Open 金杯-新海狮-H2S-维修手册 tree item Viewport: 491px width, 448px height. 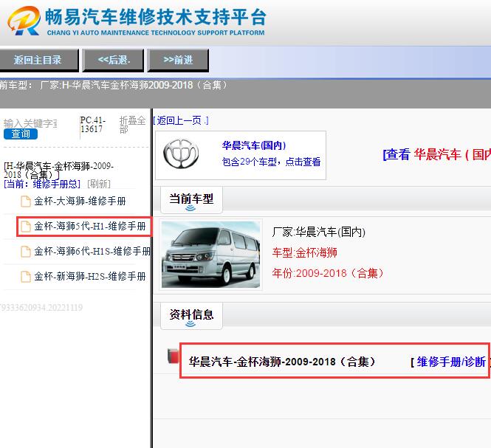pyautogui.click(x=90, y=277)
